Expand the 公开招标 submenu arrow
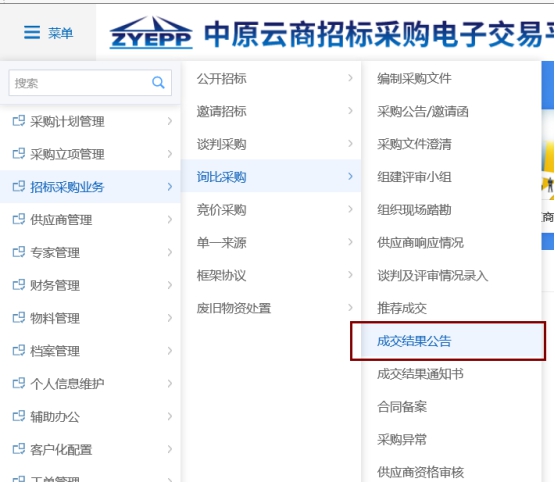 [x=350, y=78]
